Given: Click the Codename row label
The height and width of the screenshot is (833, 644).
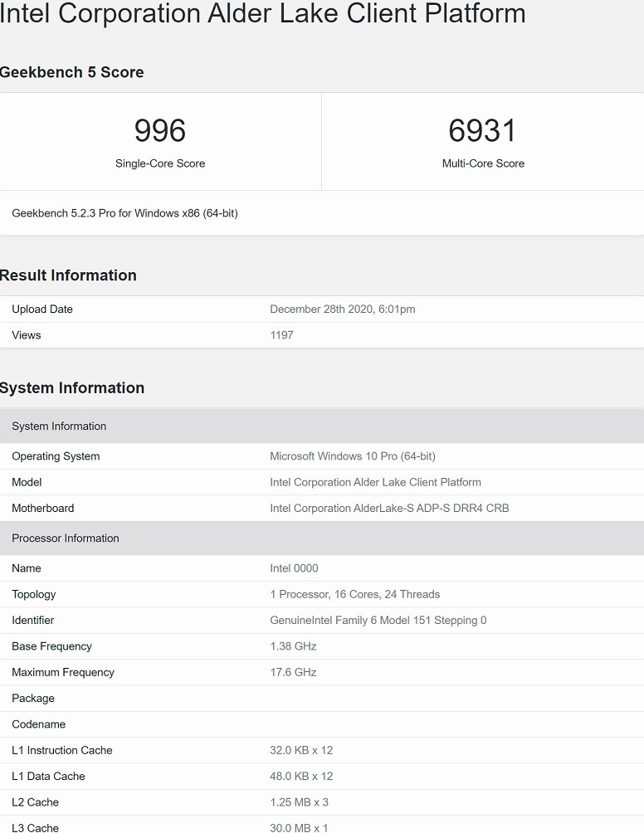Looking at the screenshot, I should point(38,724).
